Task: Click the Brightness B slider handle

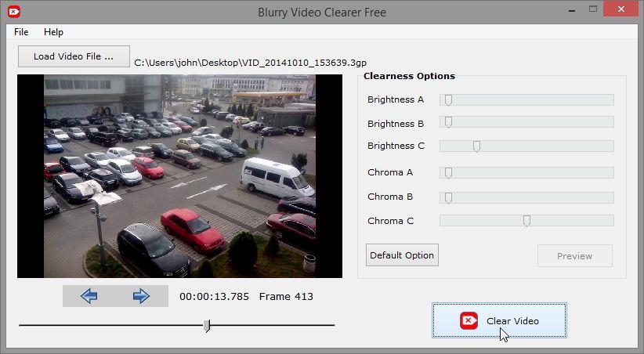Action: click(448, 122)
